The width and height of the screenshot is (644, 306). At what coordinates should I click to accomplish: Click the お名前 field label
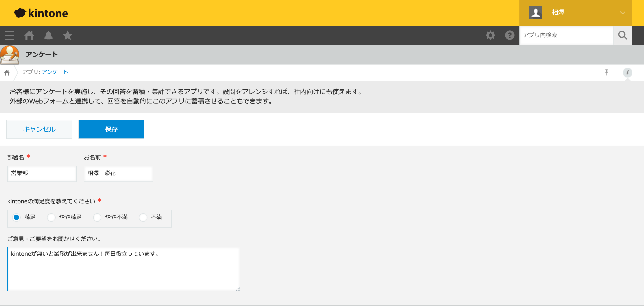coord(92,157)
